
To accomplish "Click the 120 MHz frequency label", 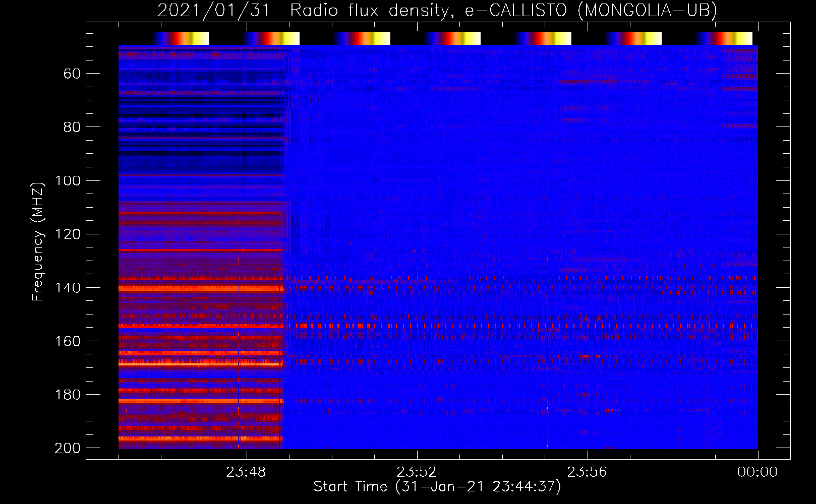I will 68,234.
